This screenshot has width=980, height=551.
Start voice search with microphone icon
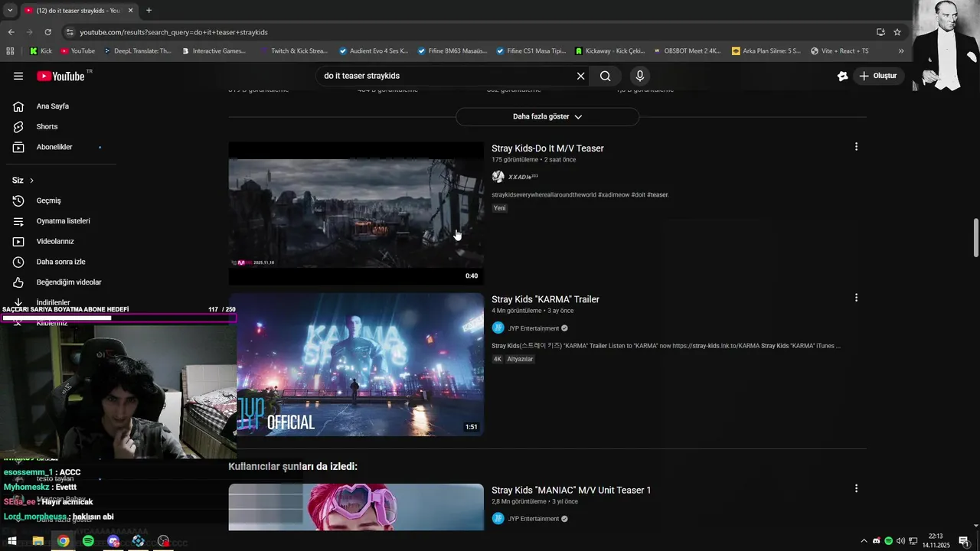[640, 76]
